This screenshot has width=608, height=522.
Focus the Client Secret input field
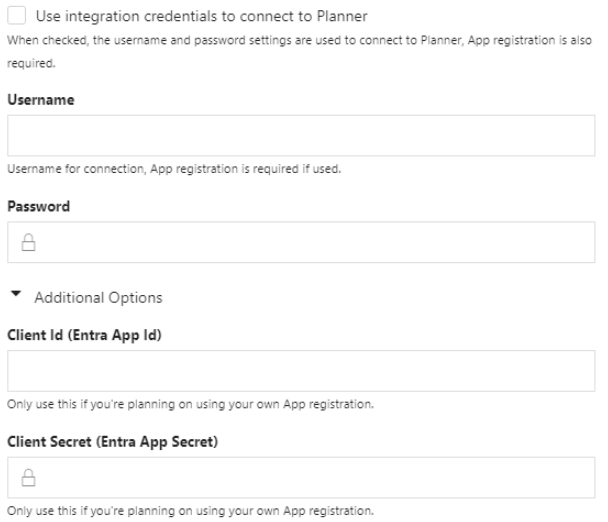(301, 477)
